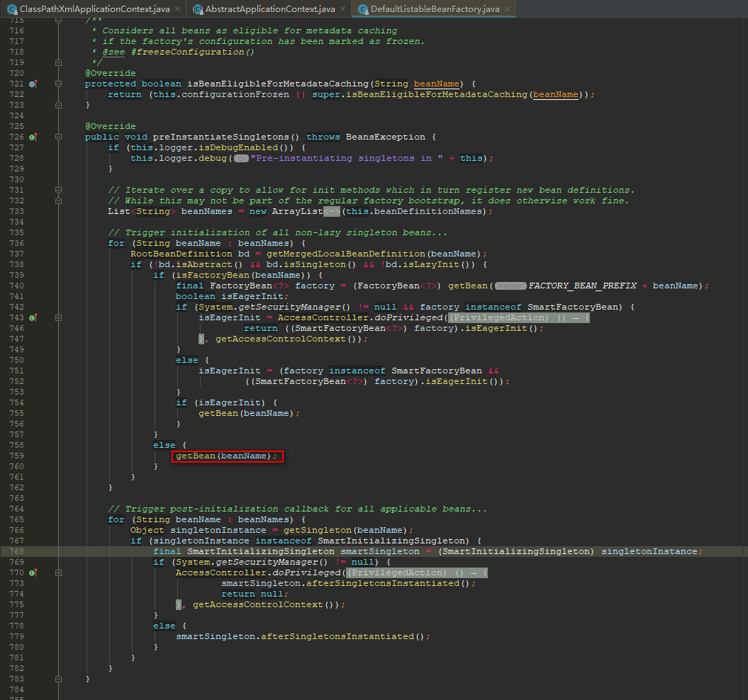The height and width of the screenshot is (700, 748).
Task: Click RootBeanDefinition type on line 737
Action: [182, 254]
